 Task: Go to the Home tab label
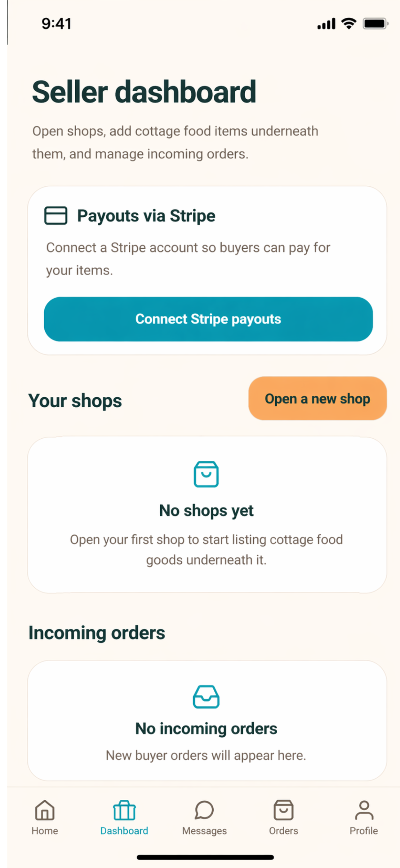[x=45, y=831]
